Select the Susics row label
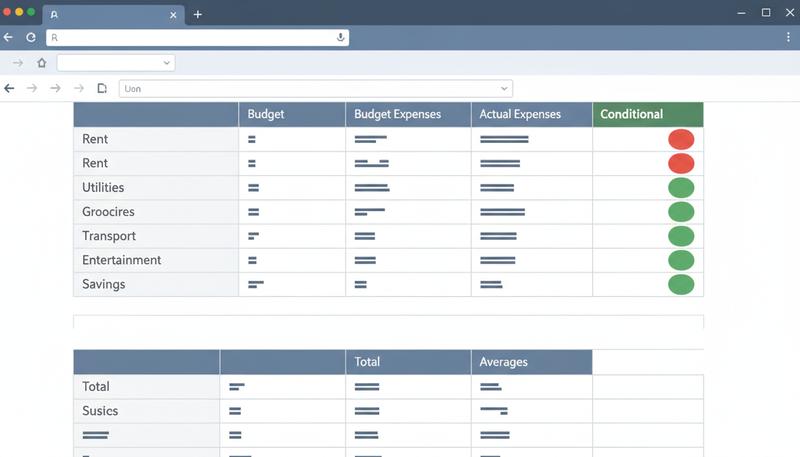This screenshot has width=800, height=457. [100, 411]
